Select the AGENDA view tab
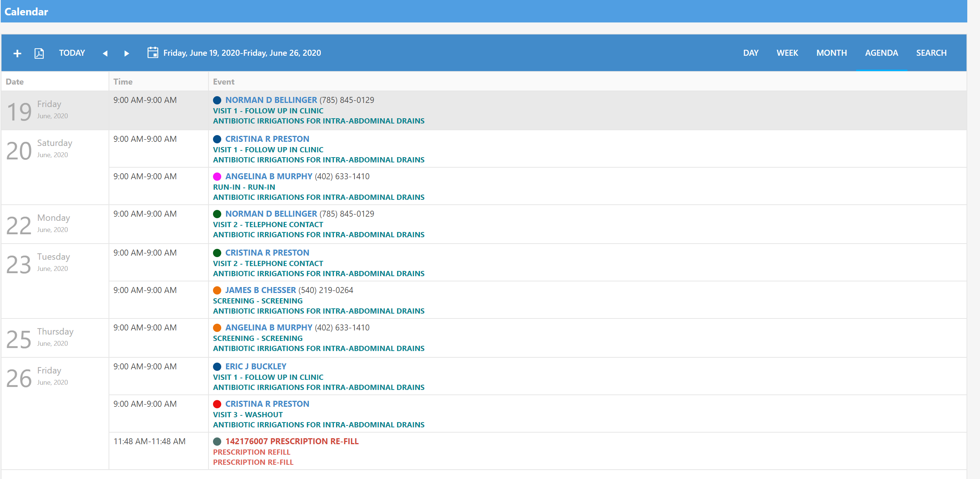 click(x=881, y=53)
